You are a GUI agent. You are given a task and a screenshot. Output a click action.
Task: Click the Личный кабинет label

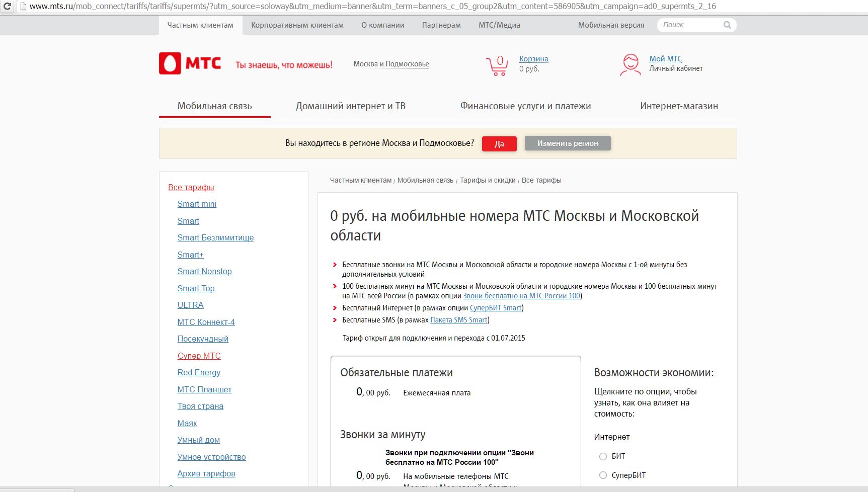click(676, 68)
